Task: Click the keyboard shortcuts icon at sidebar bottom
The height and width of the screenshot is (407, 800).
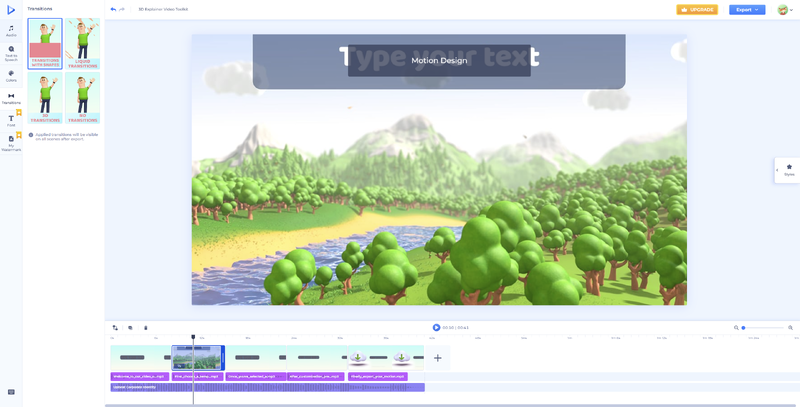Action: pos(11,392)
